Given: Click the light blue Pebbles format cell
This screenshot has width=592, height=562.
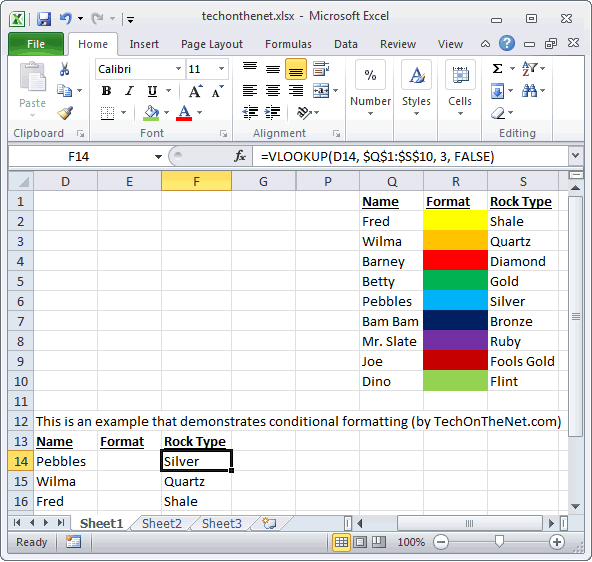Looking at the screenshot, I should [x=455, y=300].
